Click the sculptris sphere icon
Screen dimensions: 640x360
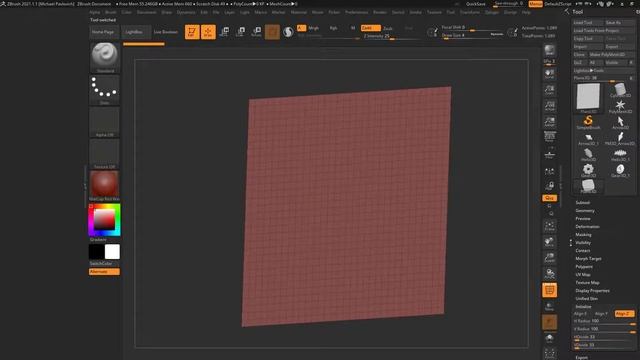coord(288,32)
